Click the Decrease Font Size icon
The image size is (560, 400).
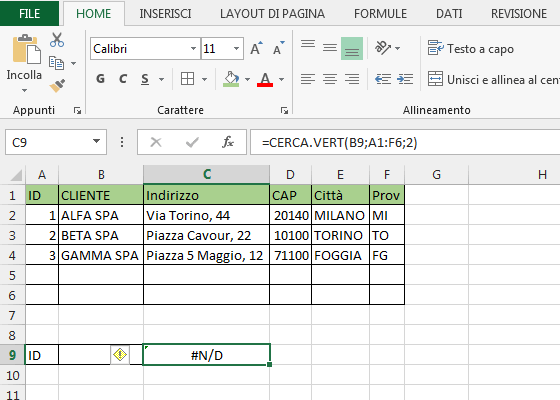[278, 48]
